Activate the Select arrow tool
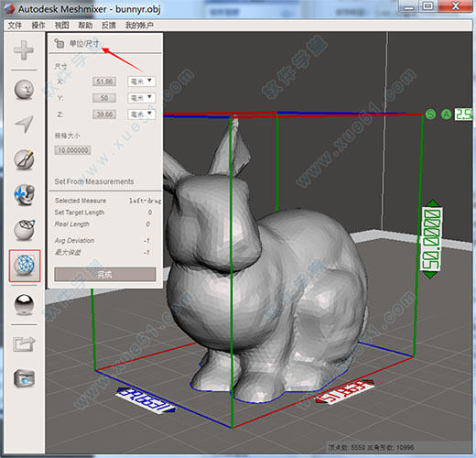The image size is (476, 458). pyautogui.click(x=24, y=125)
